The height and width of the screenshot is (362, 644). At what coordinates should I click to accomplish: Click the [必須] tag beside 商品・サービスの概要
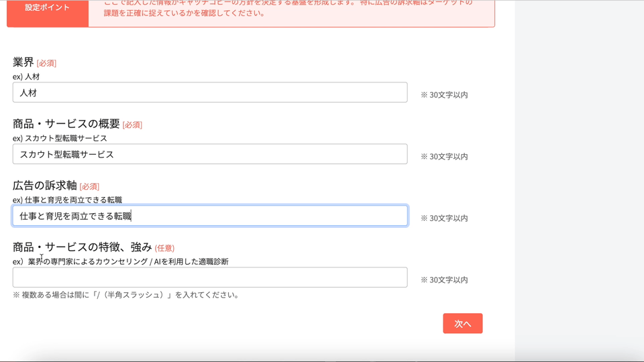pos(132,125)
